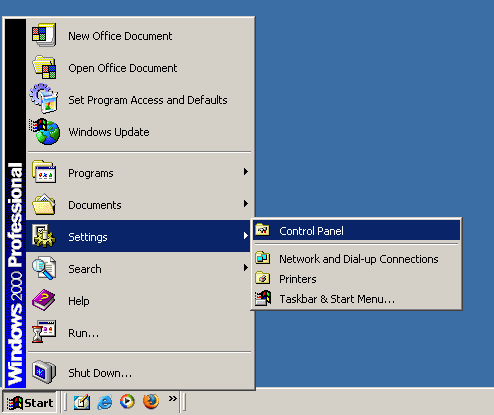Screen dimensions: 494x415
Task: Select Control Panel in the Settings submenu
Action: click(356, 231)
